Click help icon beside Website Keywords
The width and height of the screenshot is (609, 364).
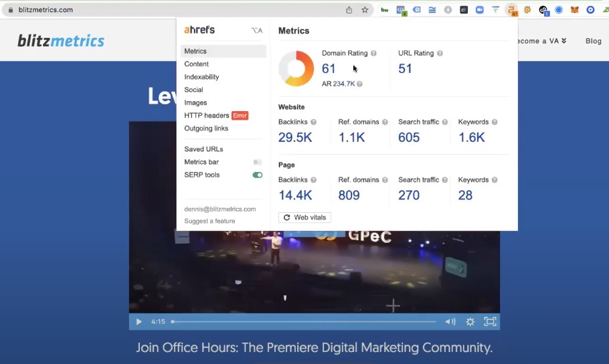tap(495, 122)
